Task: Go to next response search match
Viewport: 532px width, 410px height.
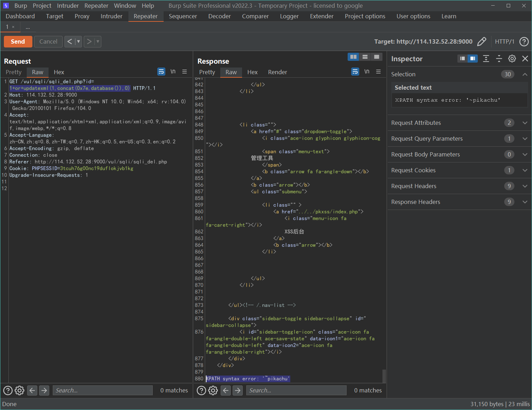Action: tap(238, 390)
